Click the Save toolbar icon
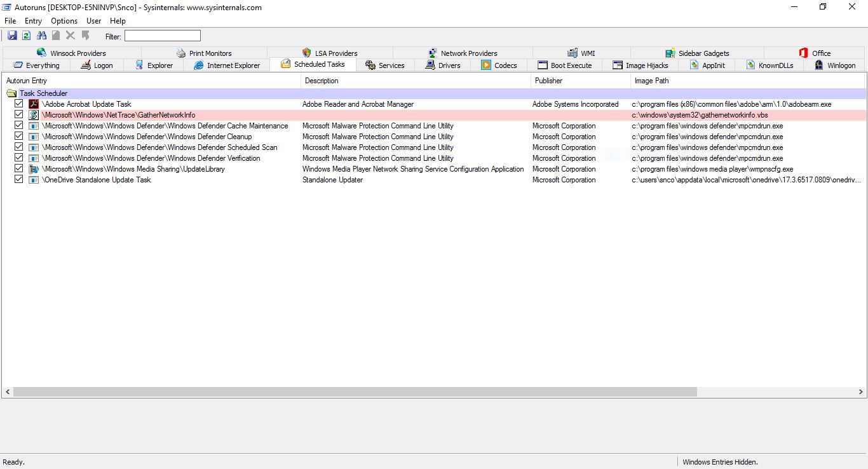Image resolution: width=868 pixels, height=469 pixels. pyautogui.click(x=12, y=36)
